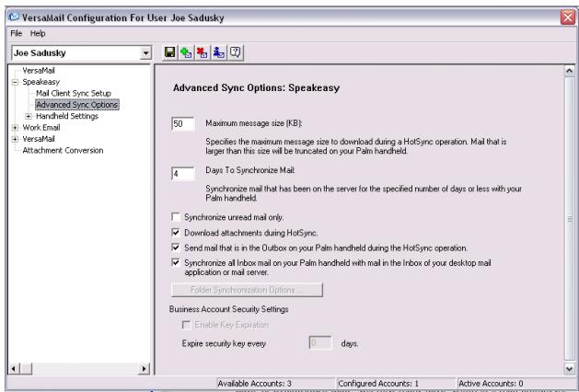Click the Expire security key days field
This screenshot has width=579, height=392.
click(x=320, y=343)
